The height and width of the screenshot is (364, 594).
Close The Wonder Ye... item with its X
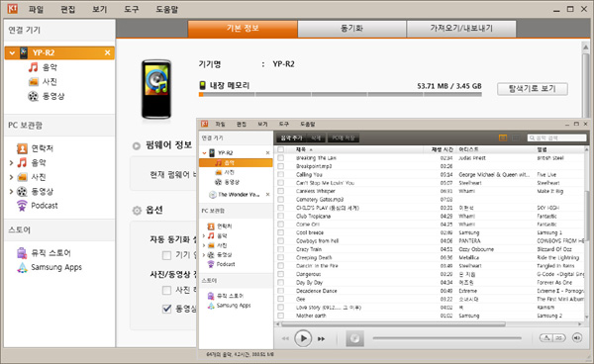268,195
